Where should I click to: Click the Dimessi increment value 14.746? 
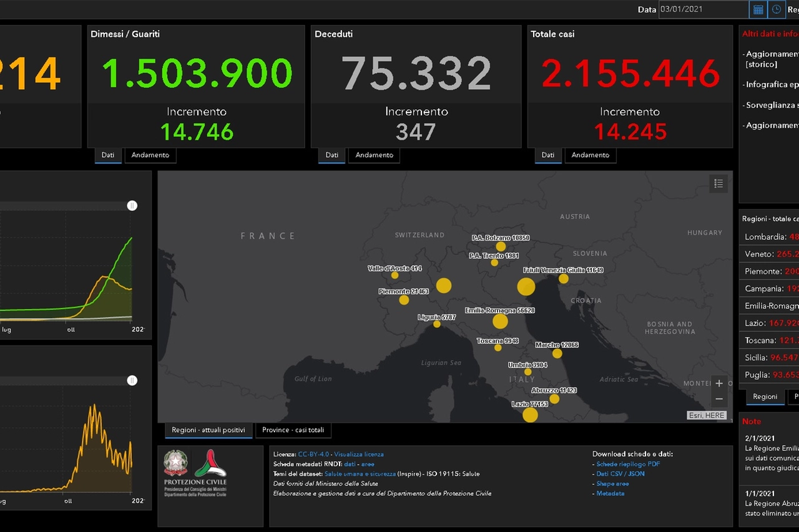click(x=197, y=132)
